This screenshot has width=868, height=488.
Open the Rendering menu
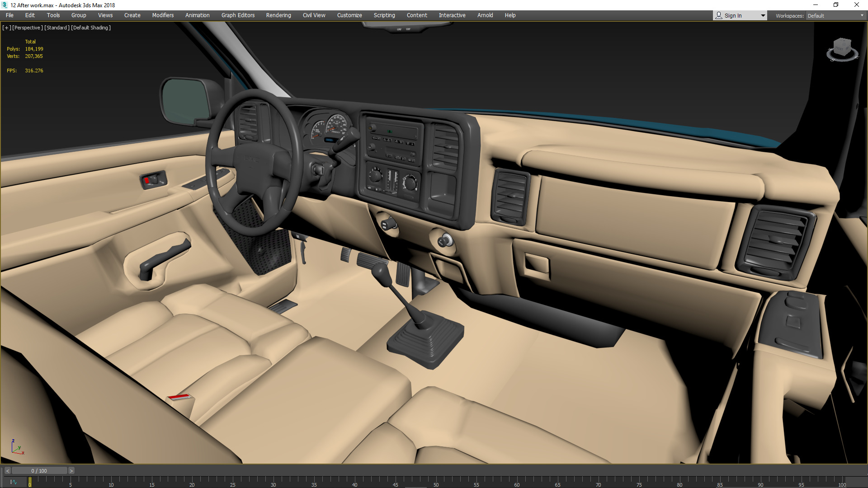(x=278, y=15)
